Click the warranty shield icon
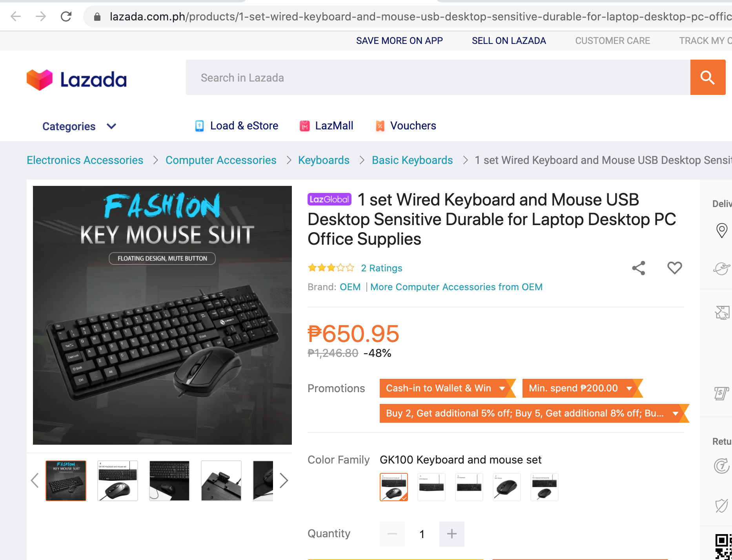 (721, 506)
